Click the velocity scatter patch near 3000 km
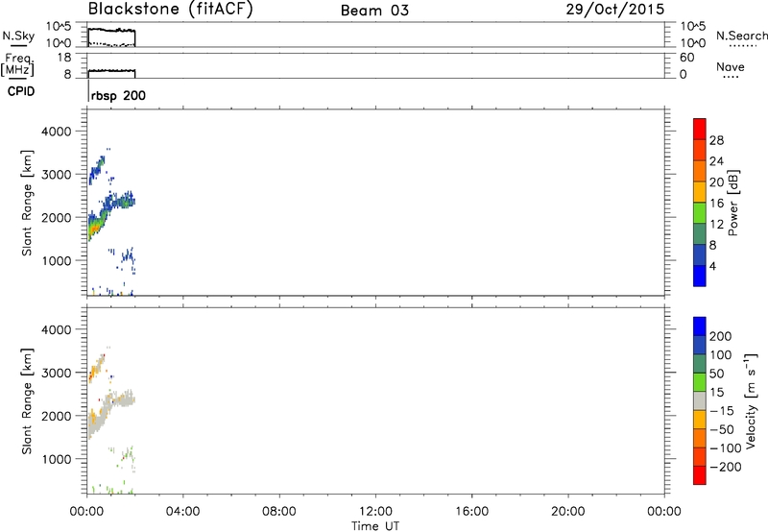Viewport: 768px width, 532px height. [97, 368]
